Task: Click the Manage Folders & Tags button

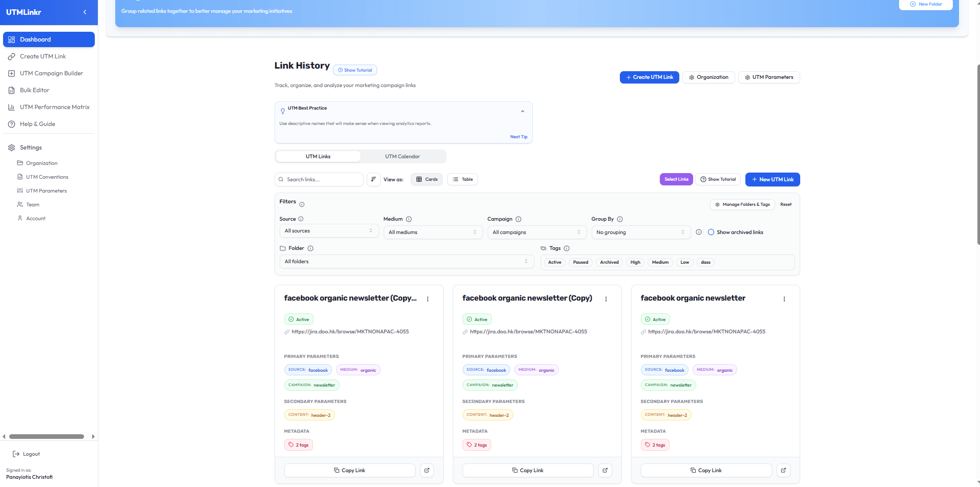Action: [742, 204]
